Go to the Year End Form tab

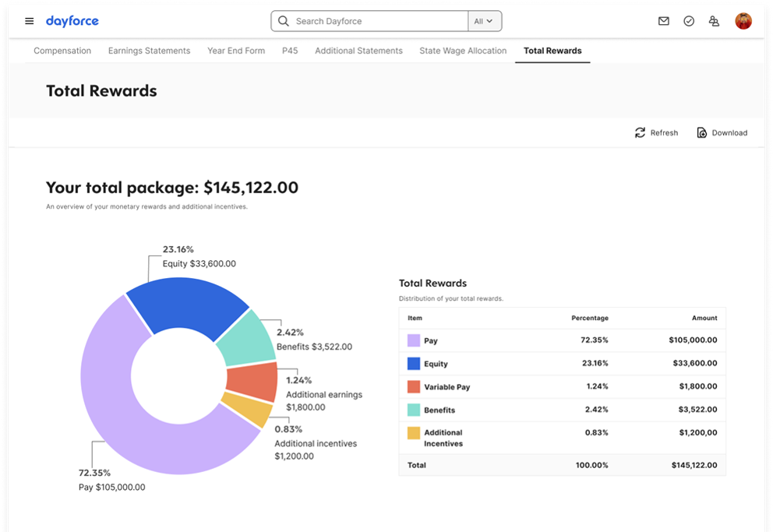236,51
